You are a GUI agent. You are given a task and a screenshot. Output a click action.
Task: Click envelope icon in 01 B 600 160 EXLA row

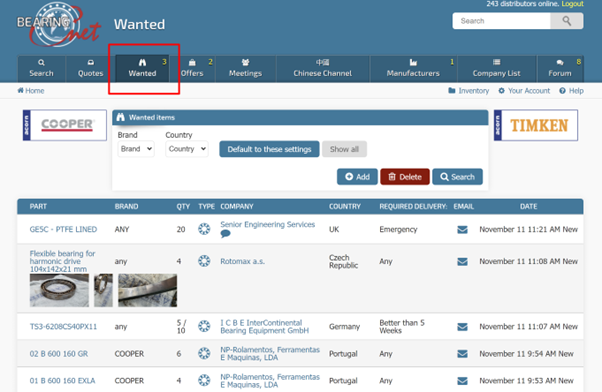463,381
